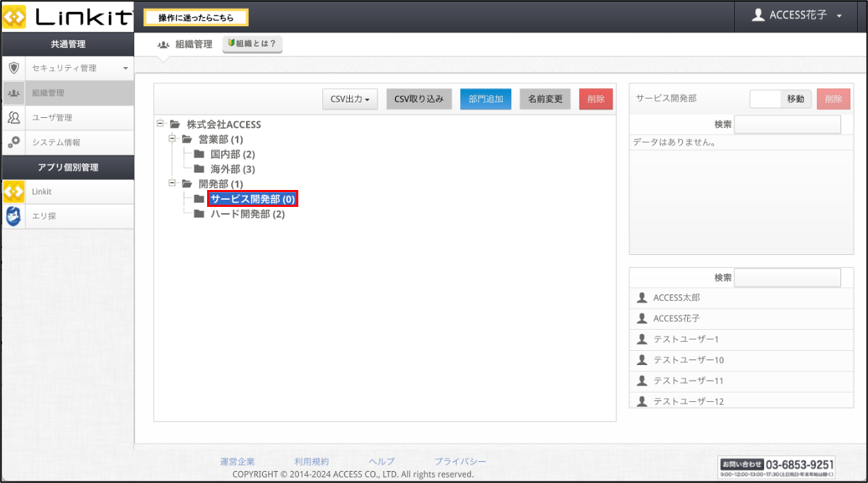The height and width of the screenshot is (483, 868).
Task: Select 組織管理 in the sidebar
Action: (67, 93)
